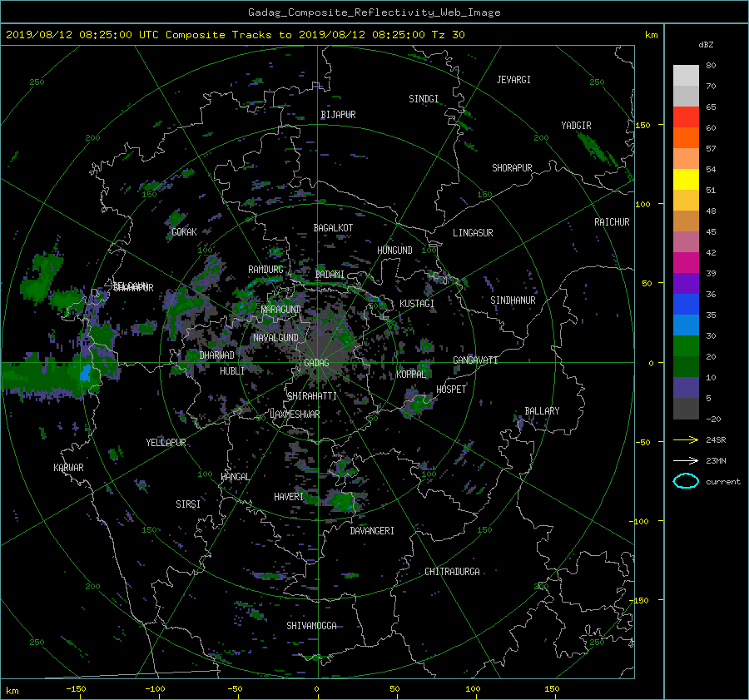Select the 80 dBZ light gray swatch
Screen dimensions: 749x700
[686, 75]
